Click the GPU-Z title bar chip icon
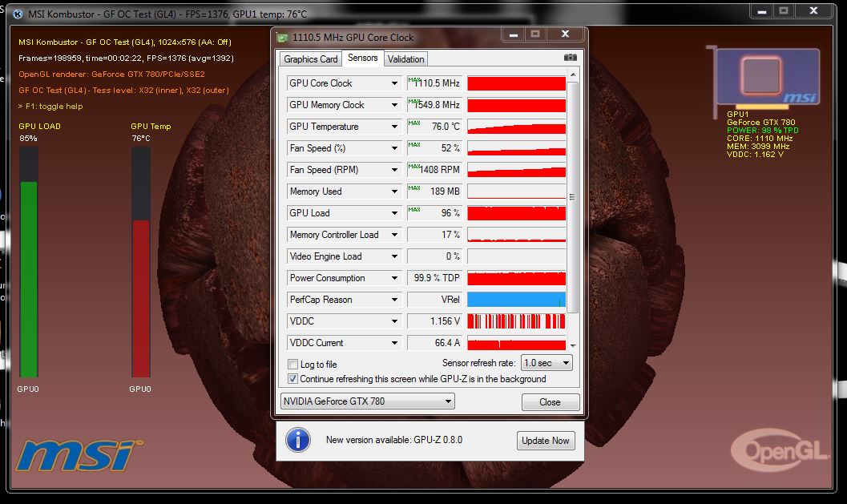 coord(282,38)
